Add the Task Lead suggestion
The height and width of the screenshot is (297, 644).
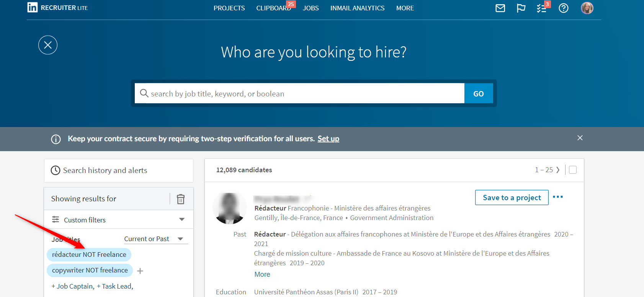click(x=115, y=286)
